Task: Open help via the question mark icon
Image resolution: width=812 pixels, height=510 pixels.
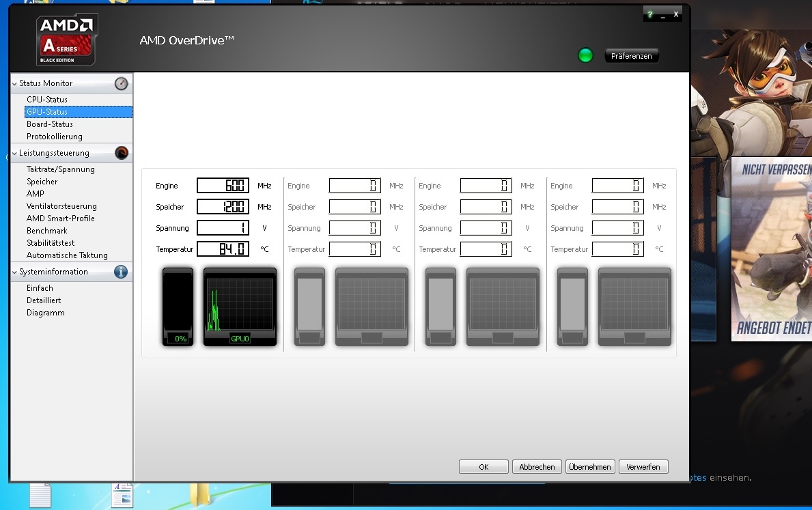Action: click(x=650, y=14)
